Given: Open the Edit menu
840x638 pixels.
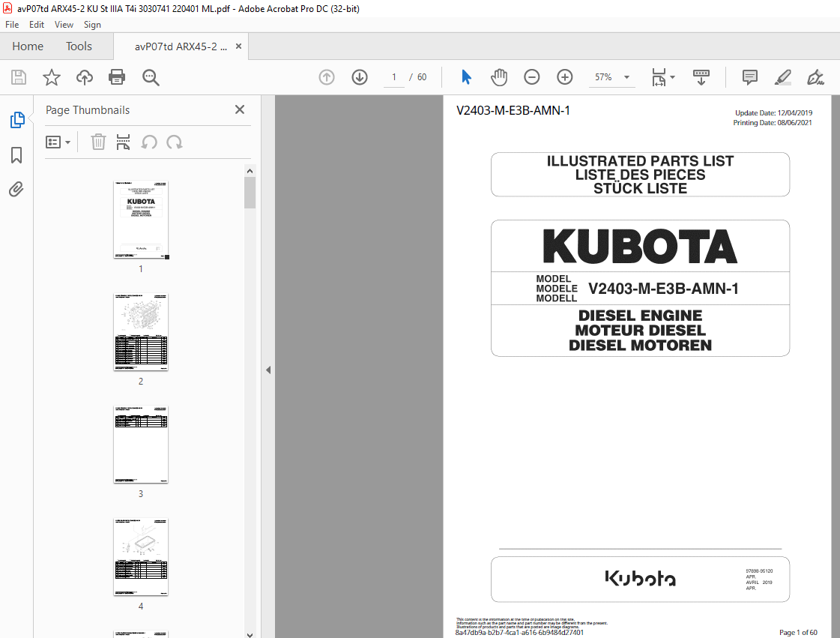Looking at the screenshot, I should (x=37, y=25).
